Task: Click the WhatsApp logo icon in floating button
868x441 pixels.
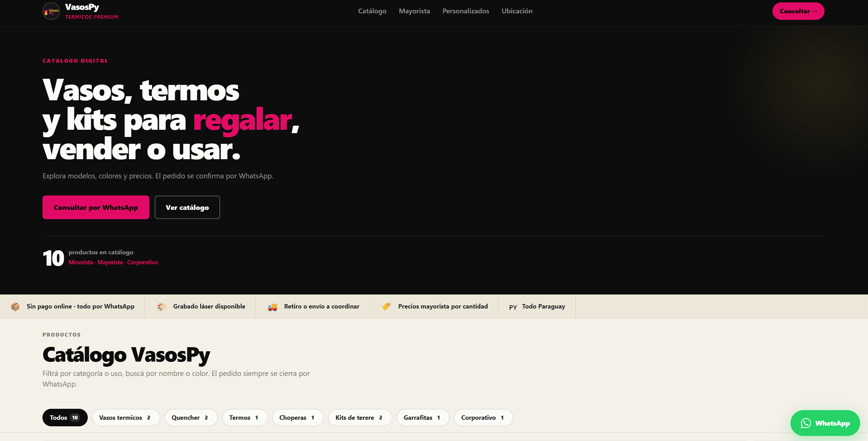Action: pyautogui.click(x=806, y=423)
